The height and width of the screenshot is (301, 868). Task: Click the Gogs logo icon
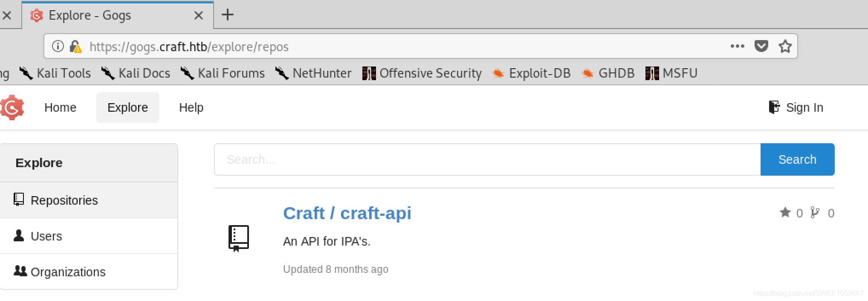[x=12, y=107]
